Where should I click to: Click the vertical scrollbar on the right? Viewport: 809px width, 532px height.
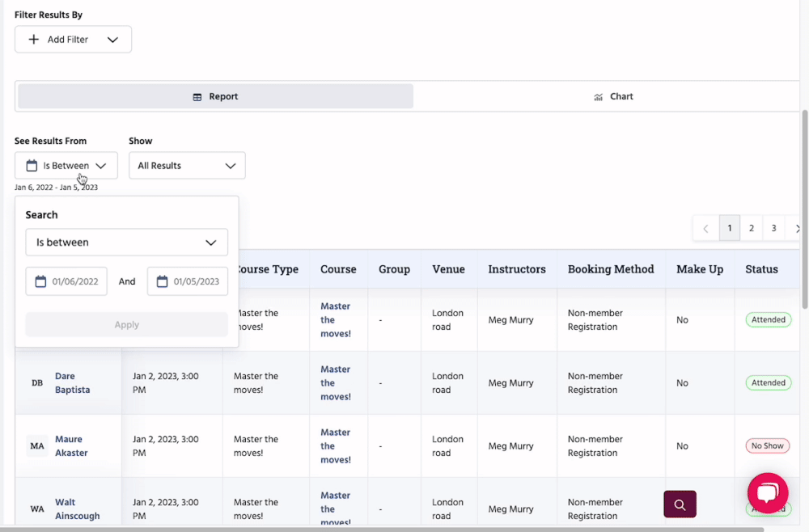click(804, 210)
